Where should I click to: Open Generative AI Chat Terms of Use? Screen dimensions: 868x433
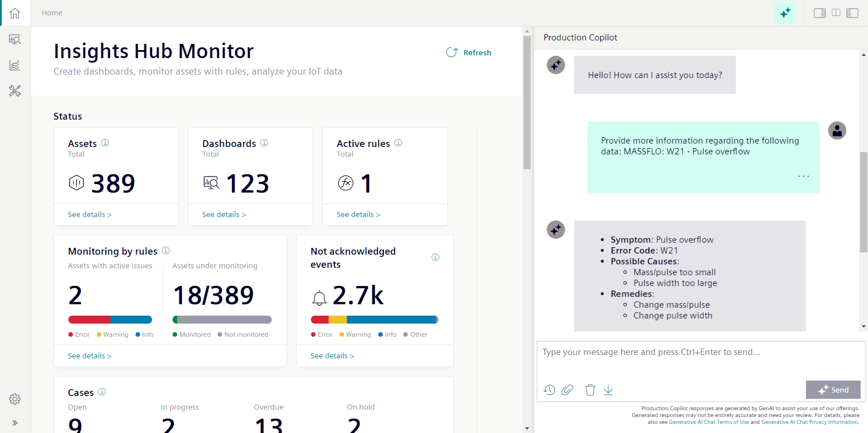709,422
